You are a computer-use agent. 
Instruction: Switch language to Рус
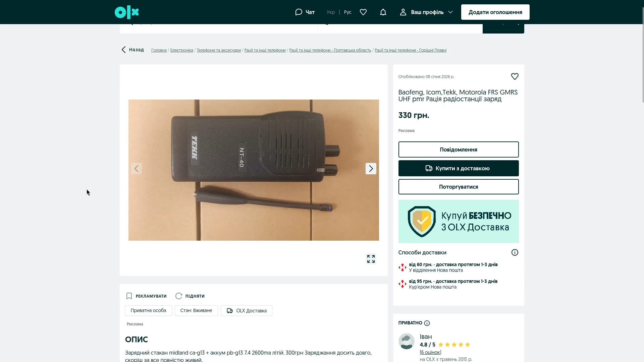click(x=347, y=12)
